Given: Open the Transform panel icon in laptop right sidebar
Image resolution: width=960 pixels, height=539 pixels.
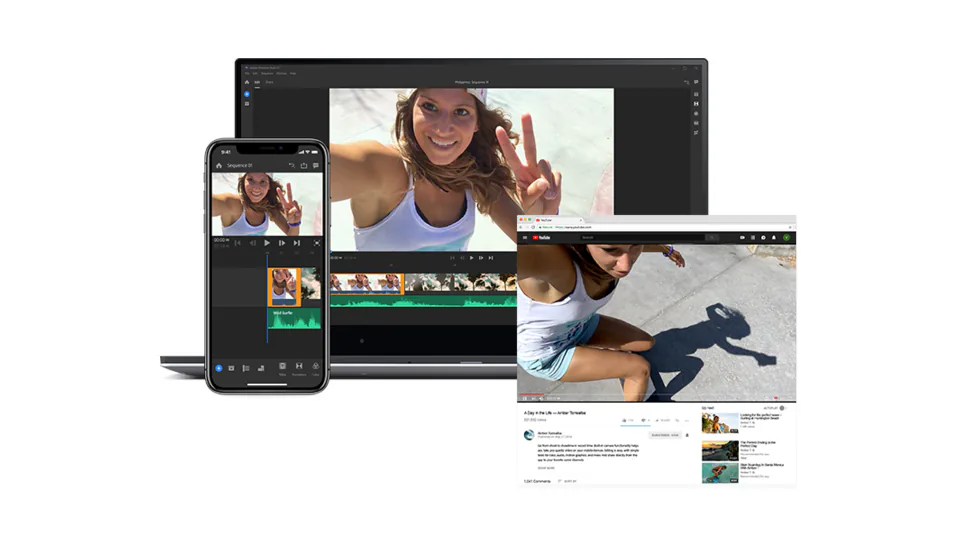Looking at the screenshot, I should tap(696, 132).
